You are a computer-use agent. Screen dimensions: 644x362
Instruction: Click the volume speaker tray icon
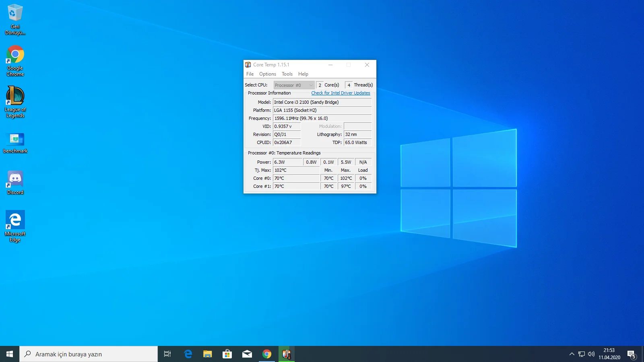tap(591, 354)
